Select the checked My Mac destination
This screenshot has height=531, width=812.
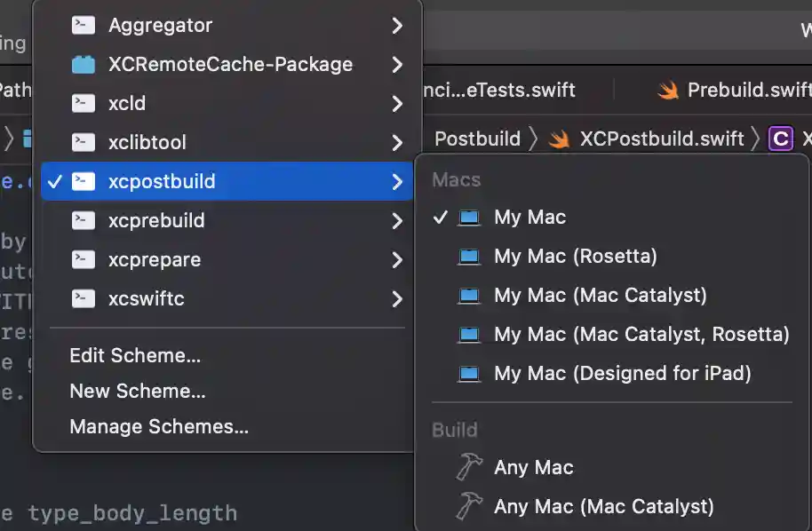[529, 218]
